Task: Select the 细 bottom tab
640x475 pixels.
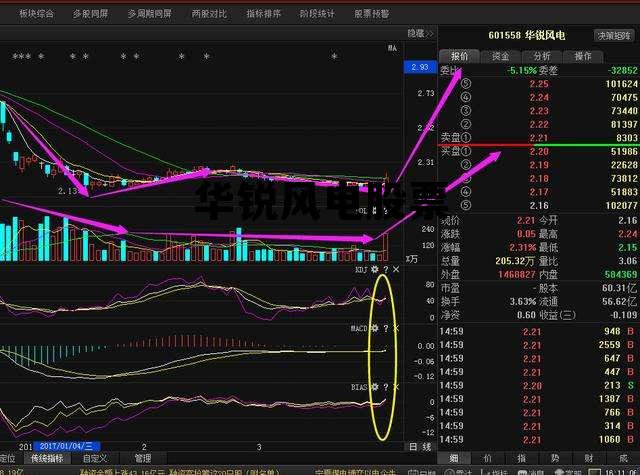Action: pyautogui.click(x=454, y=458)
